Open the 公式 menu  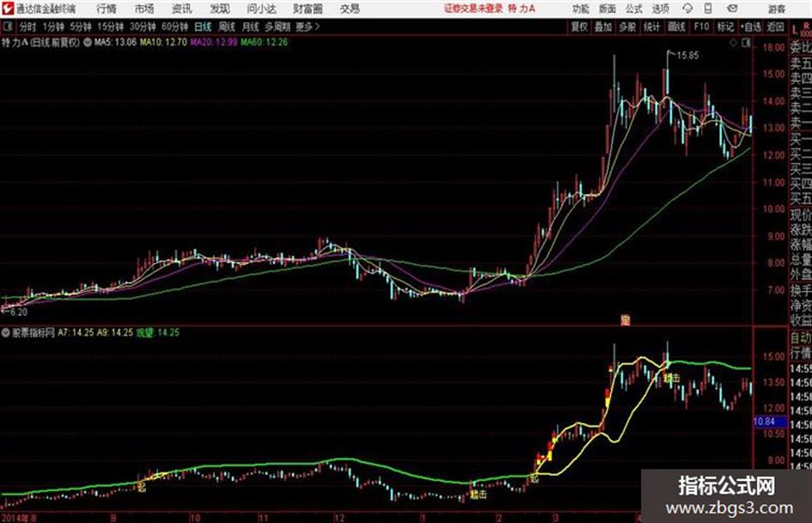pyautogui.click(x=634, y=9)
